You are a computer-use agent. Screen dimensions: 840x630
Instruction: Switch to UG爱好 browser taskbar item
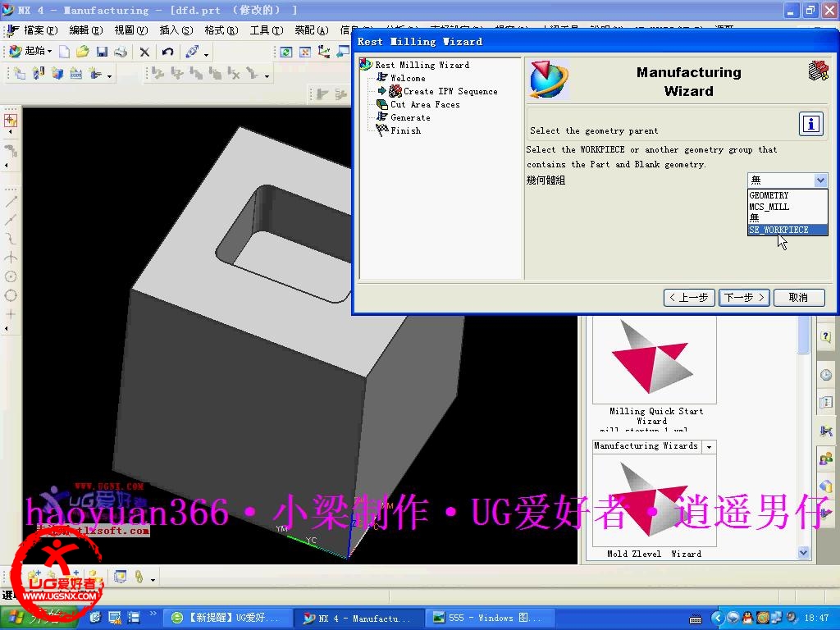pos(228,618)
